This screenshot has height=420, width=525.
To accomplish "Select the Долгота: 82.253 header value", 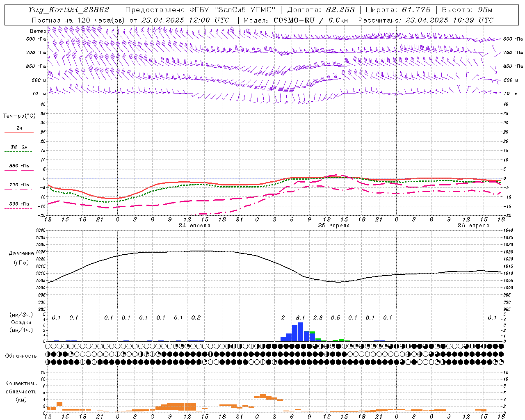I will click(320, 10).
